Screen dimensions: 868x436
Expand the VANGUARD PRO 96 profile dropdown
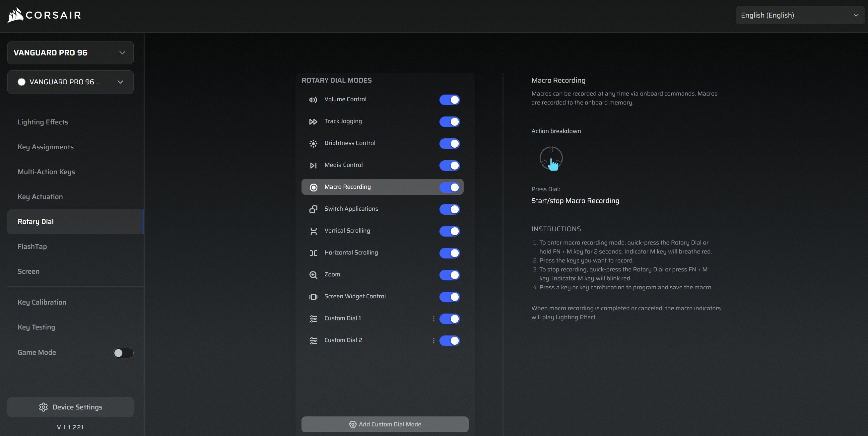(70, 82)
